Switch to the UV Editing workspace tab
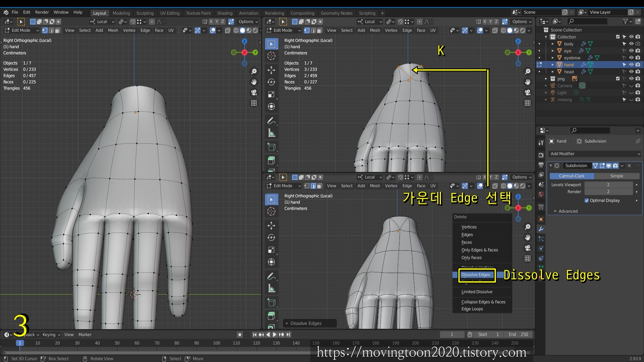The width and height of the screenshot is (644, 362). tap(170, 13)
